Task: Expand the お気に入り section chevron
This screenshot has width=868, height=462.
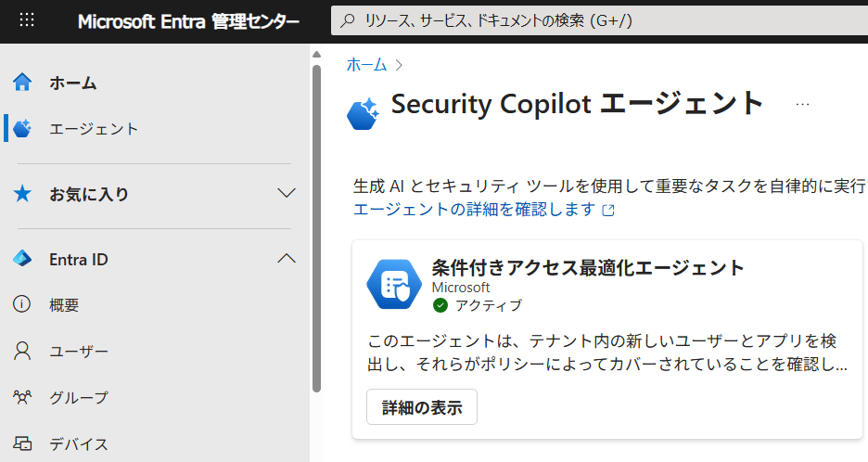Action: click(x=287, y=193)
